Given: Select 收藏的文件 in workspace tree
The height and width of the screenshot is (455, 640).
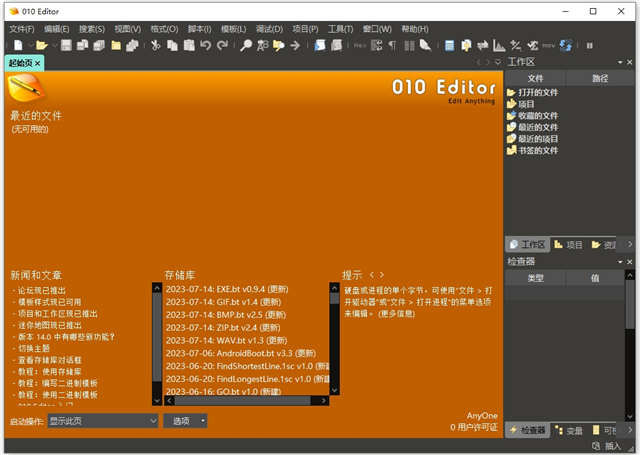Looking at the screenshot, I should point(537,115).
